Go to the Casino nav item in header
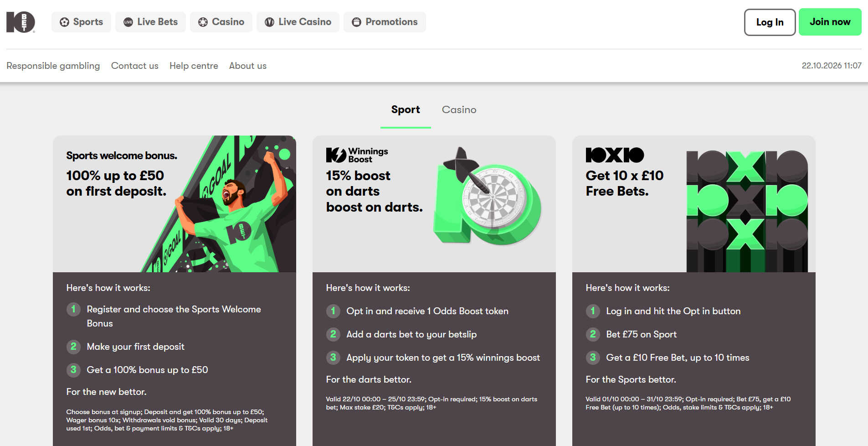 [221, 22]
